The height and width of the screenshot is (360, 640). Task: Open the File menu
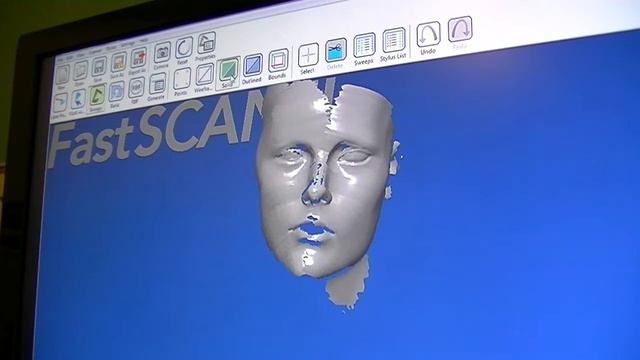(x=60, y=59)
